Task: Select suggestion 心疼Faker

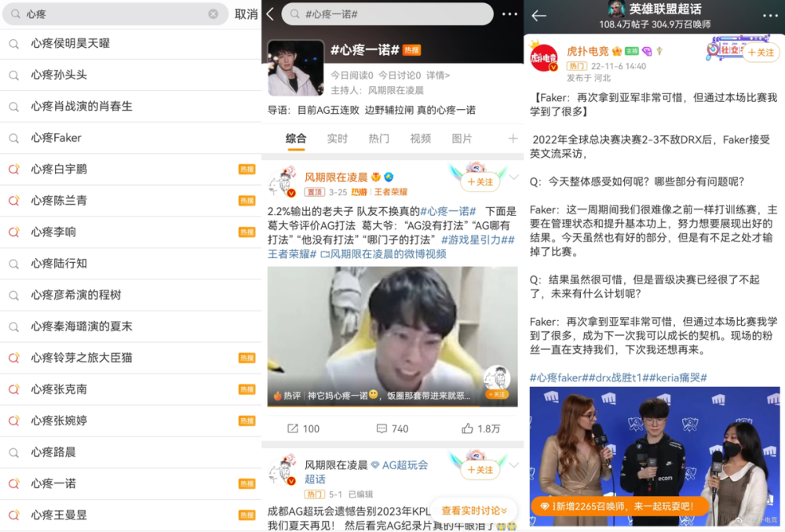Action: 130,138
